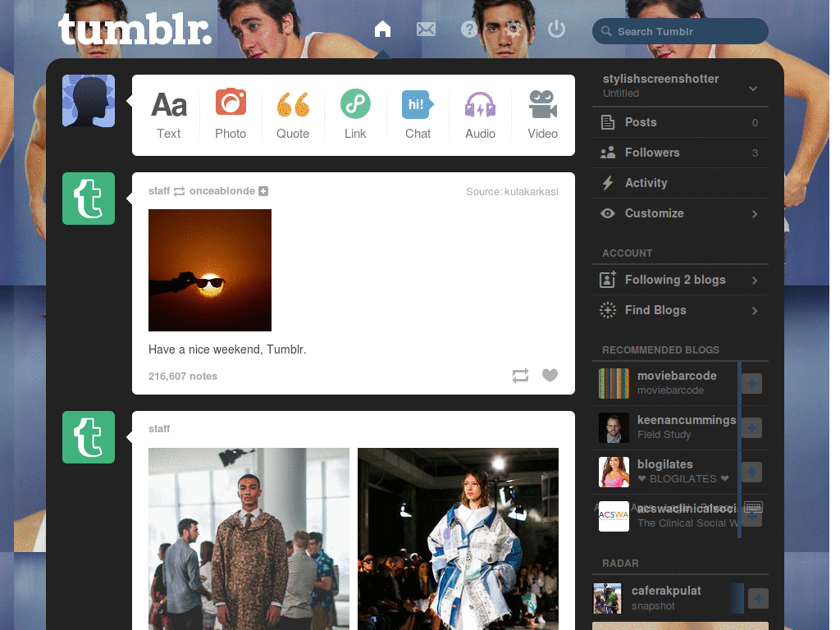Follow keenancummings with plus button
This screenshot has width=840, height=630.
pyautogui.click(x=751, y=427)
